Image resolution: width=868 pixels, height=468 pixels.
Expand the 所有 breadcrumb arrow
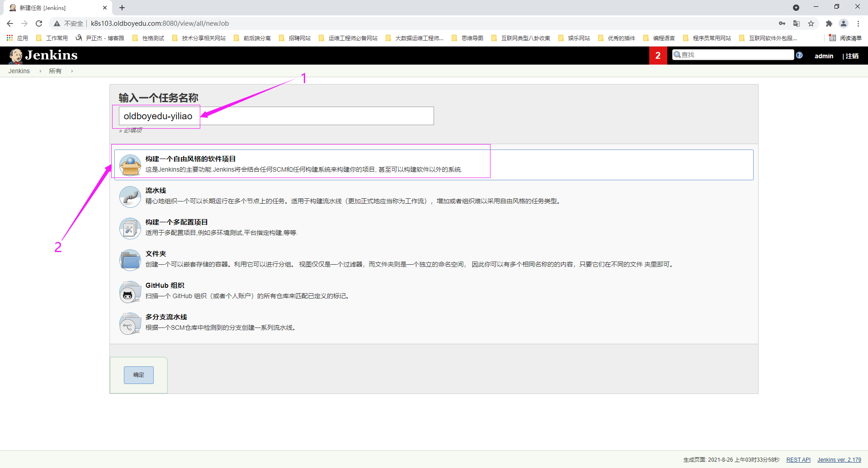72,71
